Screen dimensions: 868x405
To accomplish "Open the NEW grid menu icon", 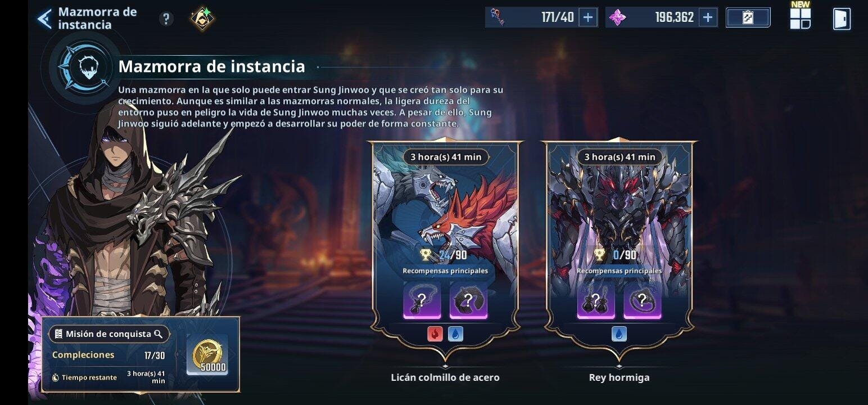I will tap(801, 18).
